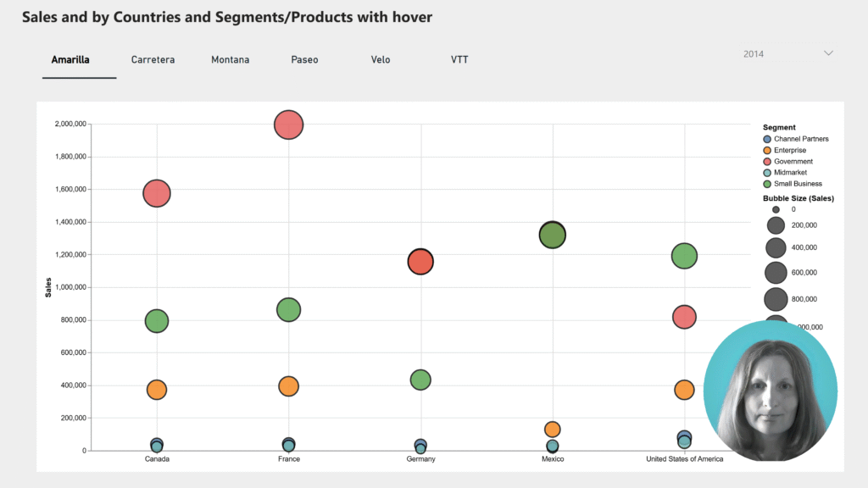868x488 pixels.
Task: Open the Carretera tab
Action: click(153, 60)
